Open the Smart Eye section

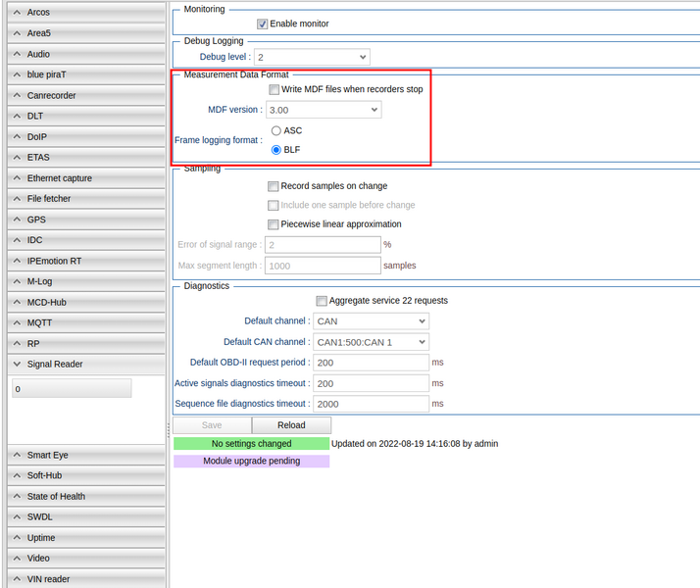[x=85, y=456]
